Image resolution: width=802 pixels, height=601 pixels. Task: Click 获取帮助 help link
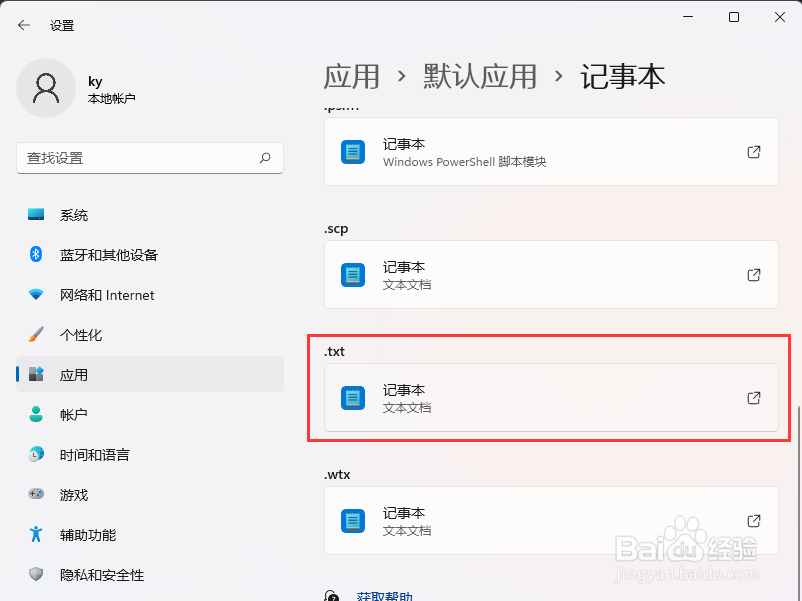point(384,596)
